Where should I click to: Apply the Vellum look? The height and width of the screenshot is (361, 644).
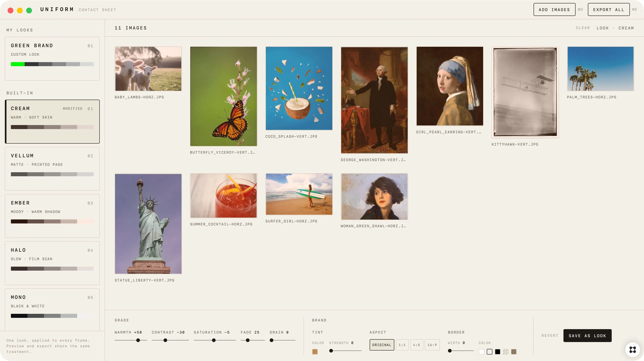[x=52, y=169]
